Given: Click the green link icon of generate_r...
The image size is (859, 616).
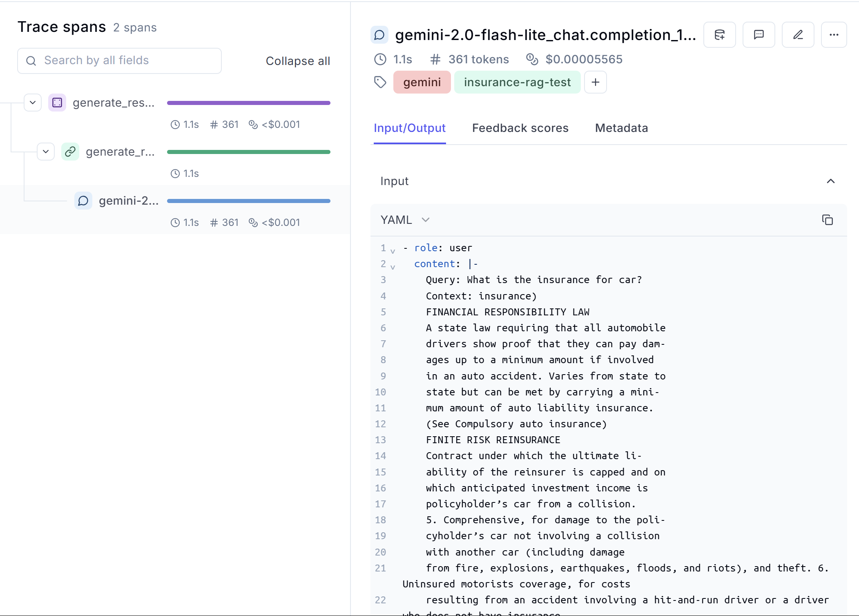Looking at the screenshot, I should click(70, 152).
